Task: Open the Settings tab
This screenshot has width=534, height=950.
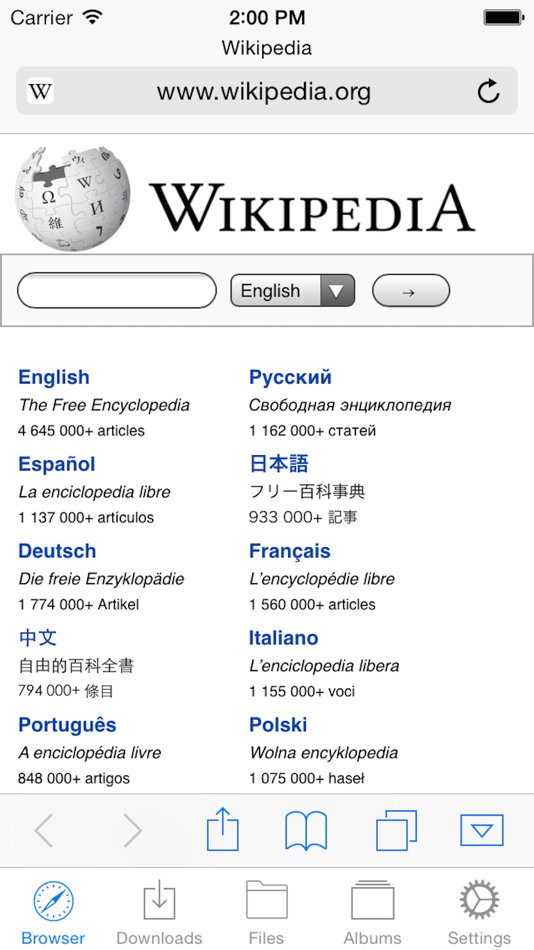Action: pos(479,914)
